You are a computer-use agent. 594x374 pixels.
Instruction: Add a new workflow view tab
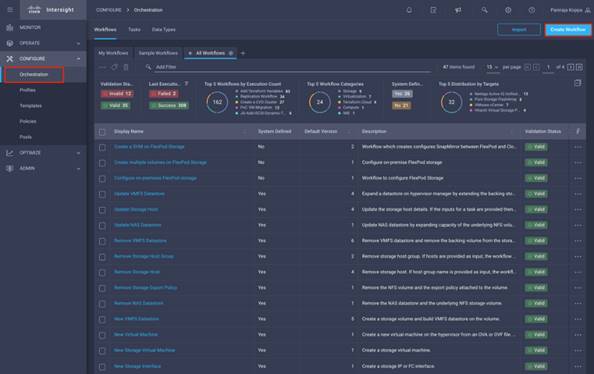click(243, 53)
